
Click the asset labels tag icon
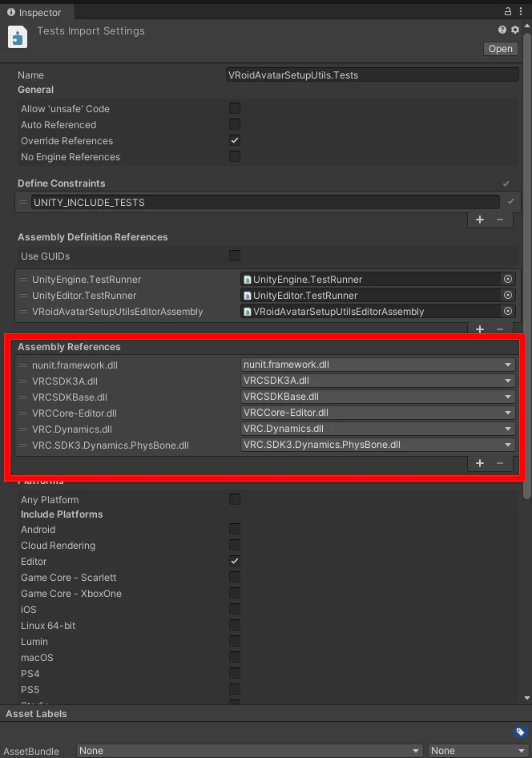[520, 732]
